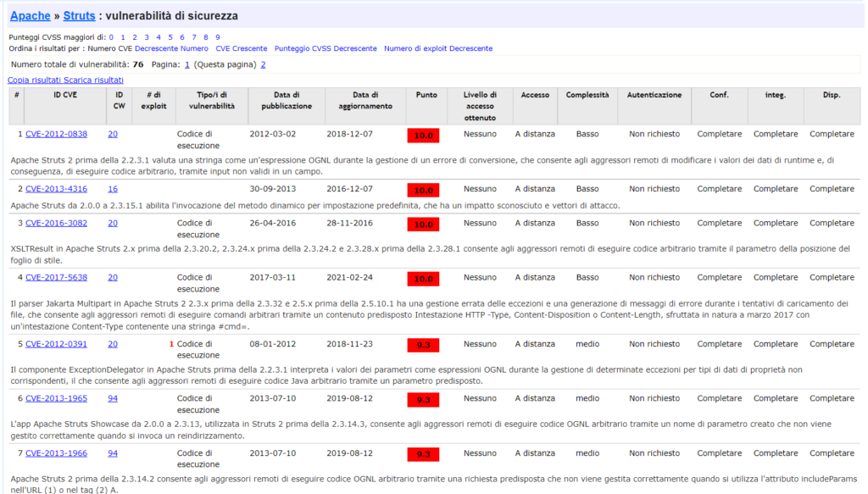This screenshot has height=494, width=868.
Task: Sort by Punteggio CVSS Decrescente
Action: point(325,48)
